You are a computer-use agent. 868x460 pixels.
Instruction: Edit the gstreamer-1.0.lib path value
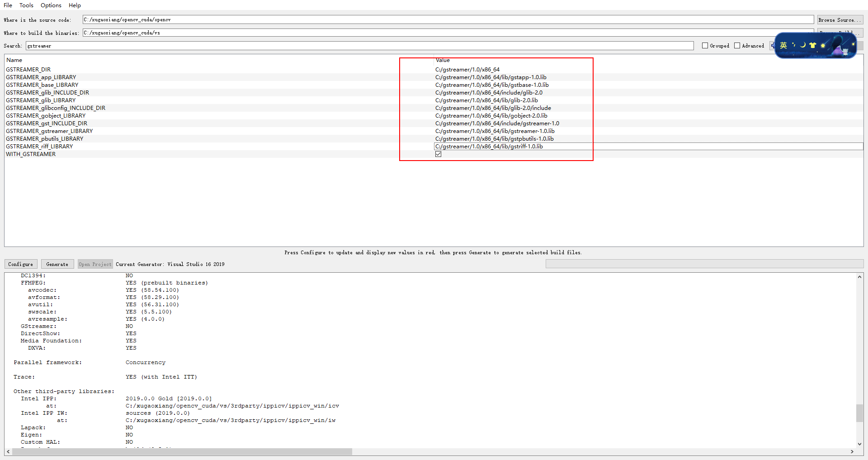495,131
